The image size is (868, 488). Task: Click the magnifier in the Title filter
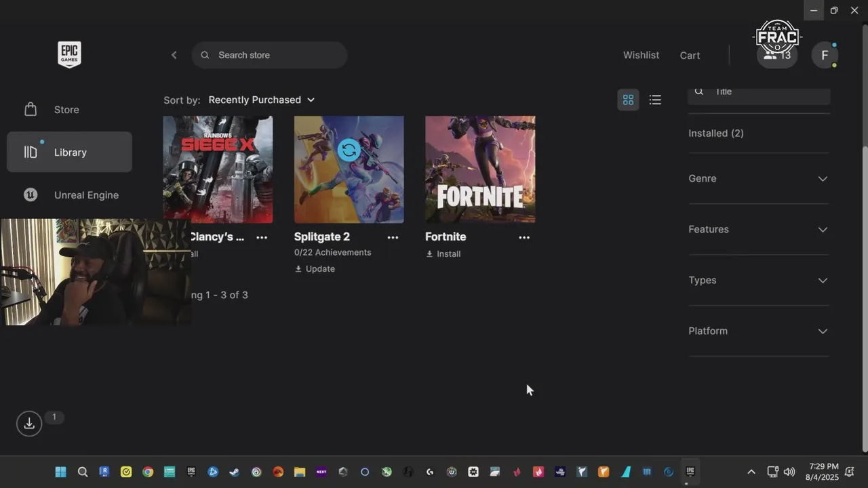[699, 91]
